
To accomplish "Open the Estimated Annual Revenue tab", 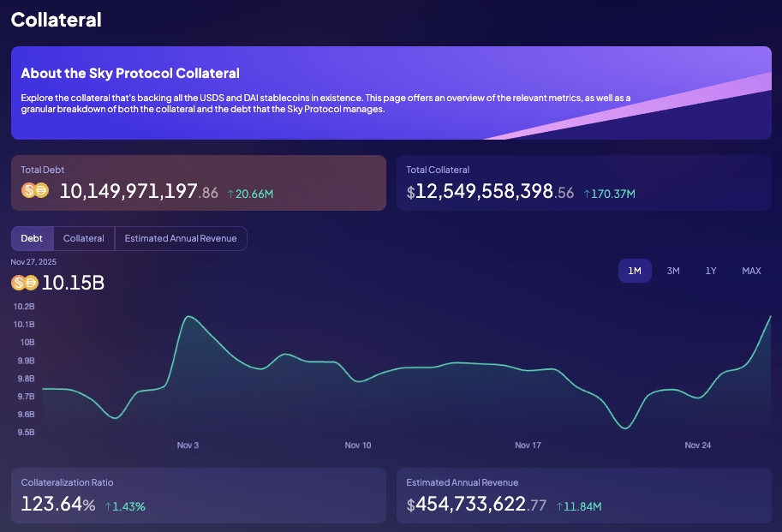I will point(181,238).
